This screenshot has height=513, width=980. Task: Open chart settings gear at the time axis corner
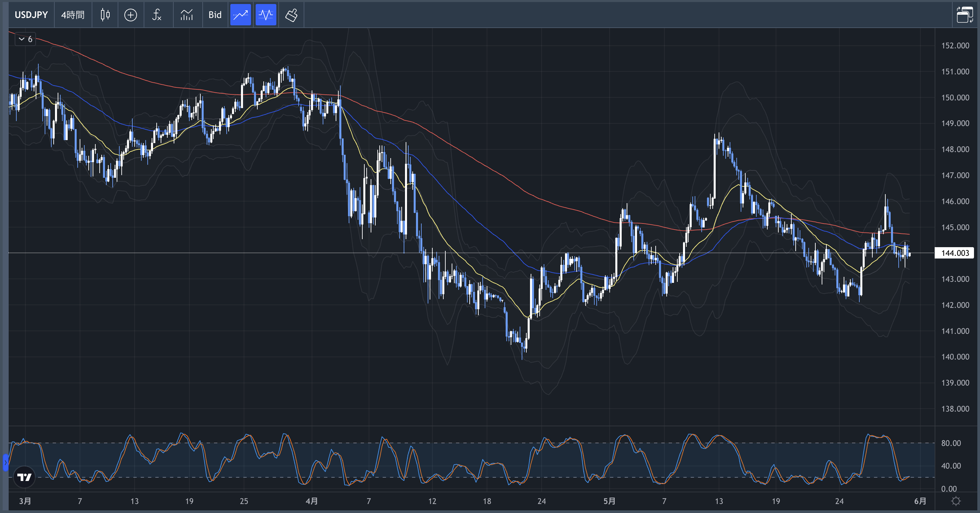(x=956, y=501)
